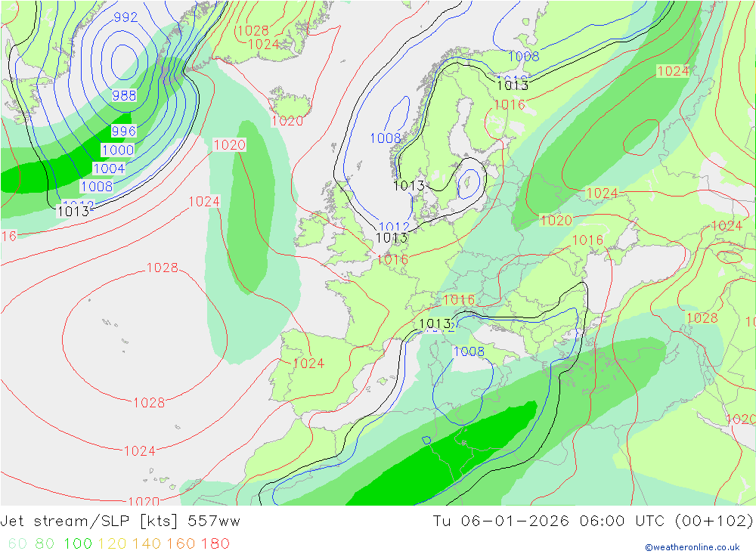Select the 'Jet stream/SLP [kts] 557ww' title
Image resolution: width=756 pixels, height=554 pixels.
120,522
